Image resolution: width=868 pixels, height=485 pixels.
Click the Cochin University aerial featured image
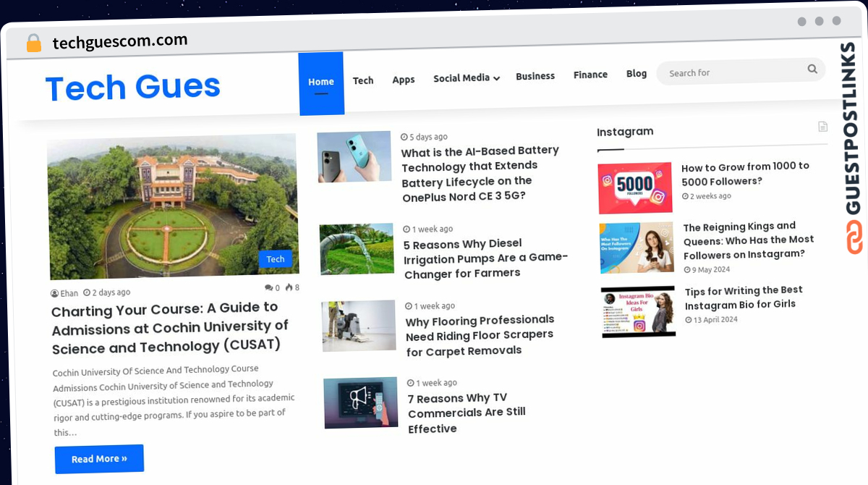coord(173,207)
